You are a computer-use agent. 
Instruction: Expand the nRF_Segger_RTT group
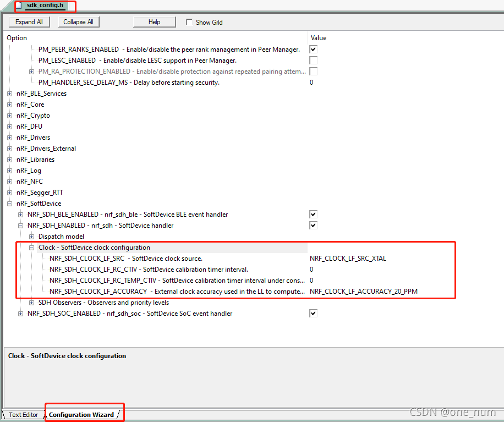(x=10, y=193)
